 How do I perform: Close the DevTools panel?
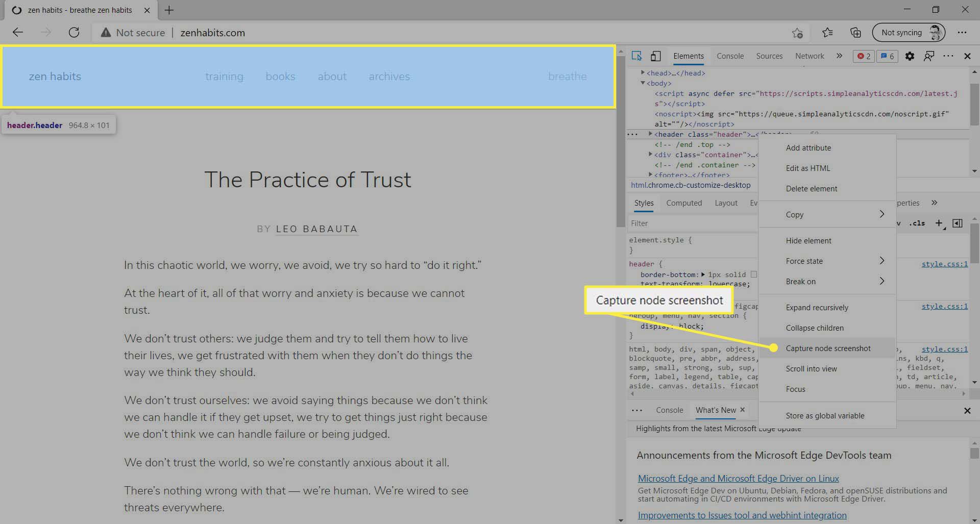(967, 56)
